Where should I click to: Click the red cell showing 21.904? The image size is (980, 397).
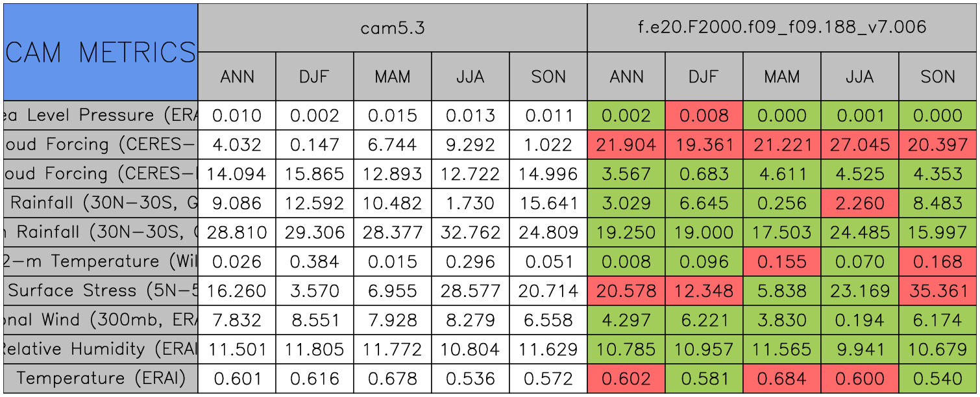[x=626, y=145]
